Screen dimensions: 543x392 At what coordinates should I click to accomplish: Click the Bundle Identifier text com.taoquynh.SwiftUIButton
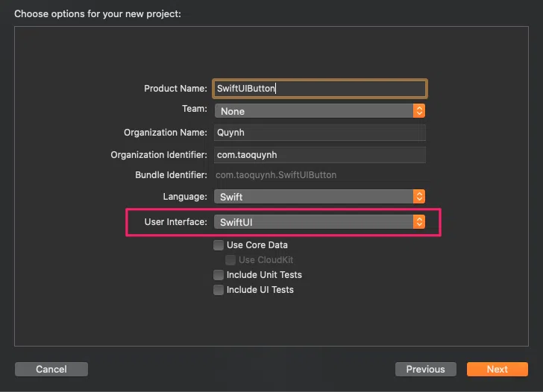click(276, 175)
